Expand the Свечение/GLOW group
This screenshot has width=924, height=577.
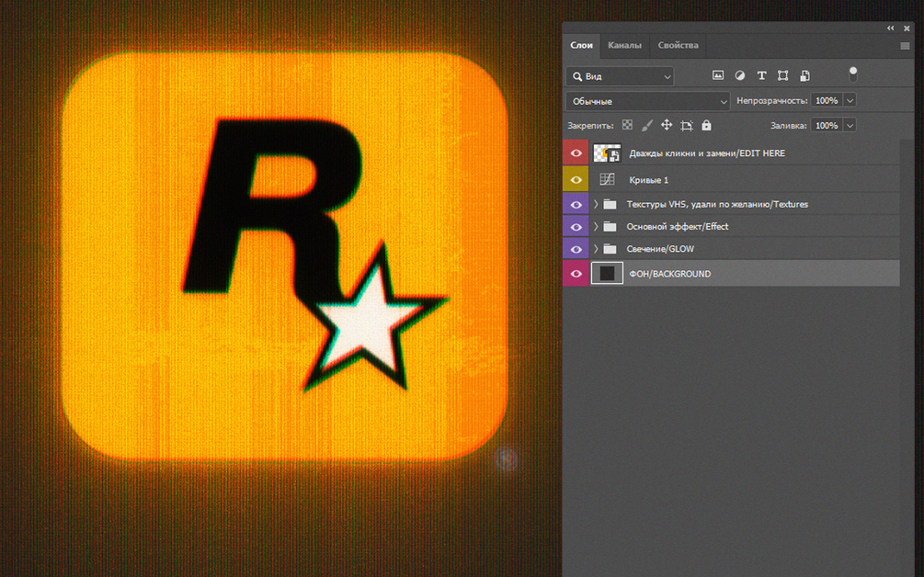(596, 248)
